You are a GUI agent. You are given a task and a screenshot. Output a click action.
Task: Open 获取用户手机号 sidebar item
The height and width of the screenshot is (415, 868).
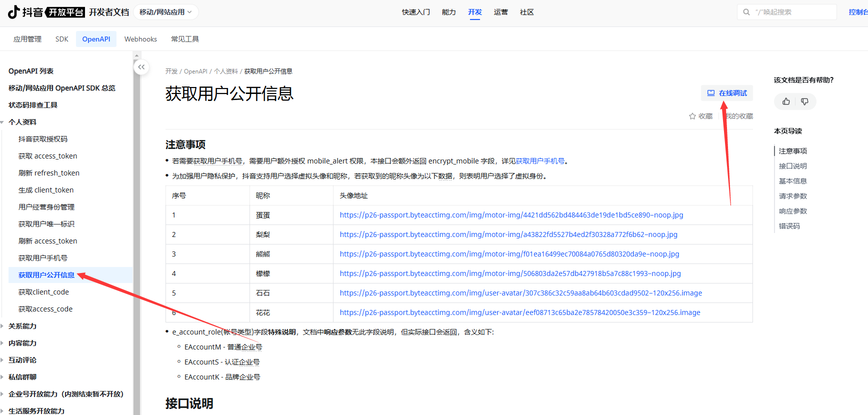tap(43, 258)
